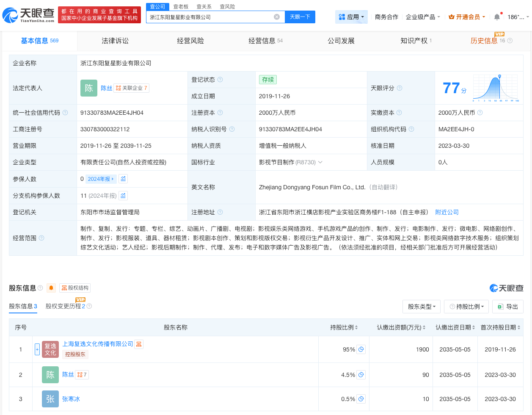Open the 股东类型 filter dropdown
The image size is (532, 415).
(x=422, y=307)
